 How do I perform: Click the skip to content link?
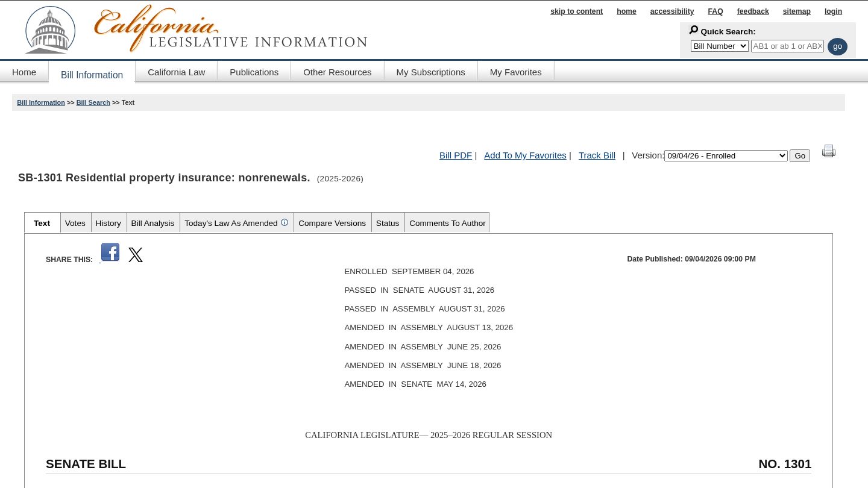pos(576,11)
